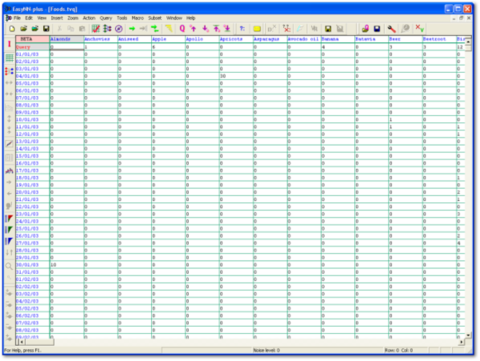Click the New file toolbar icon
The height and width of the screenshot is (361, 480).
coord(12,29)
